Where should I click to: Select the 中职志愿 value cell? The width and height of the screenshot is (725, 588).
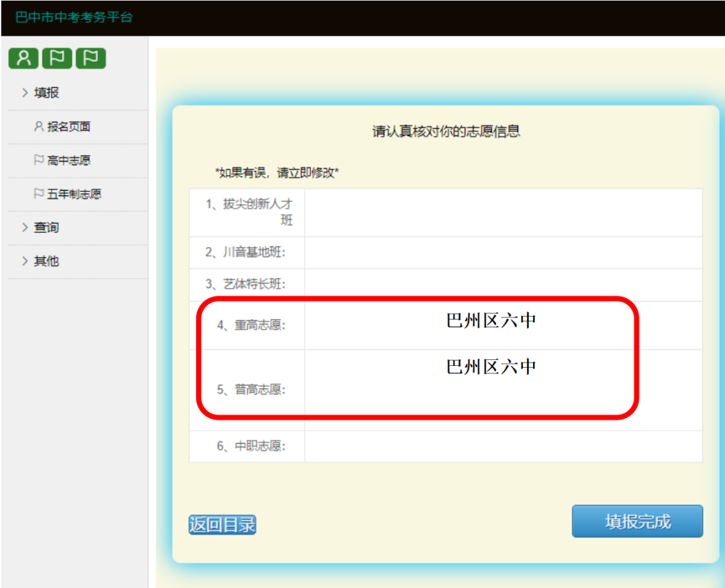(x=503, y=446)
